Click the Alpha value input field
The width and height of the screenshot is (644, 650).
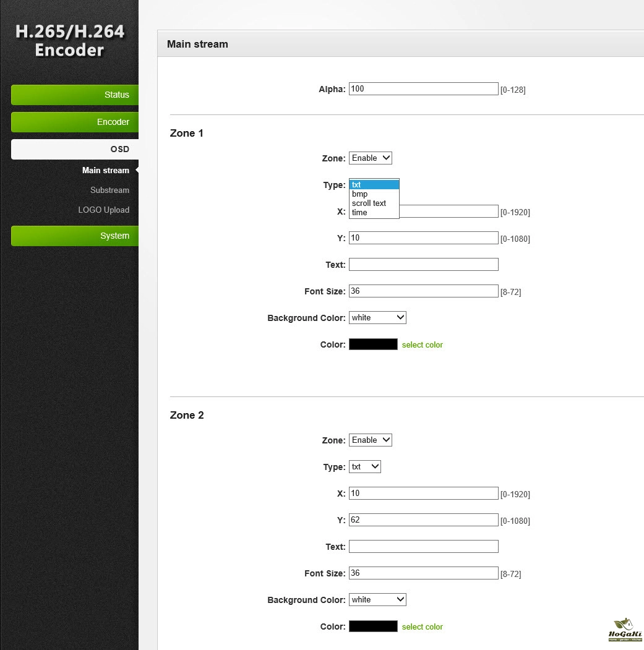pos(423,88)
